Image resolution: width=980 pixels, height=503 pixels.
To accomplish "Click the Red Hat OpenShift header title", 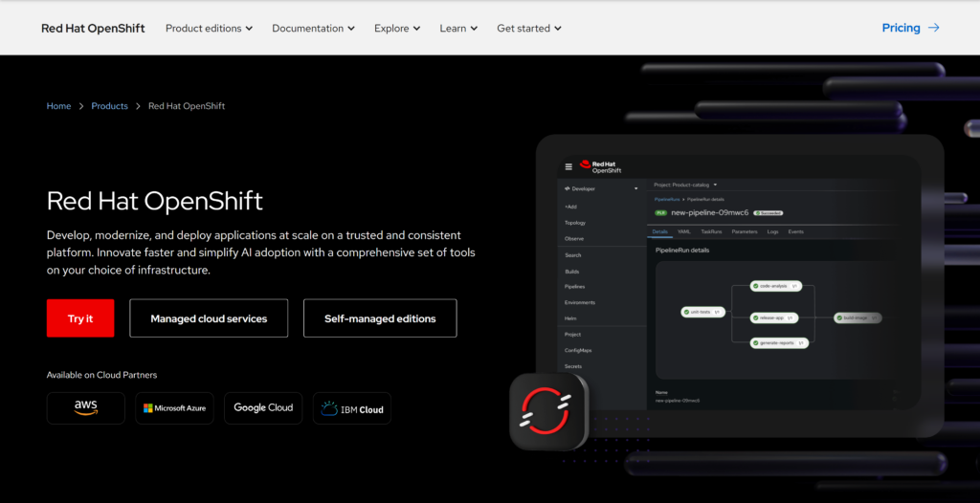I will pyautogui.click(x=93, y=28).
